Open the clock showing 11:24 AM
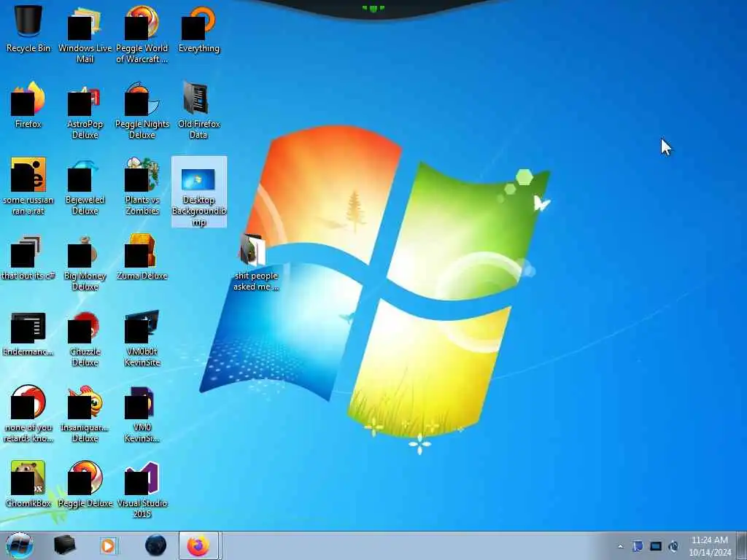This screenshot has width=747, height=560. (710, 546)
